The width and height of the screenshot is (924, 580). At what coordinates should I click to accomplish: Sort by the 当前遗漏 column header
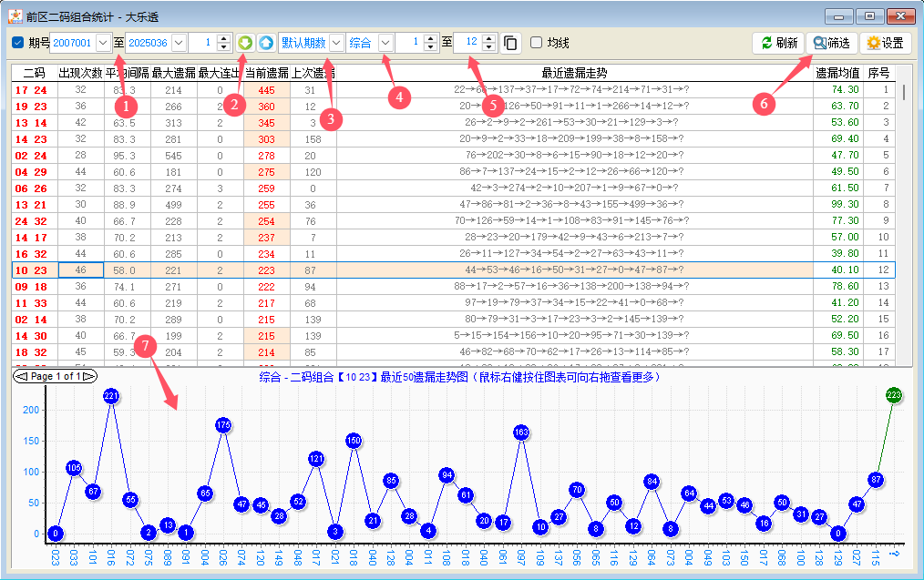[x=267, y=73]
